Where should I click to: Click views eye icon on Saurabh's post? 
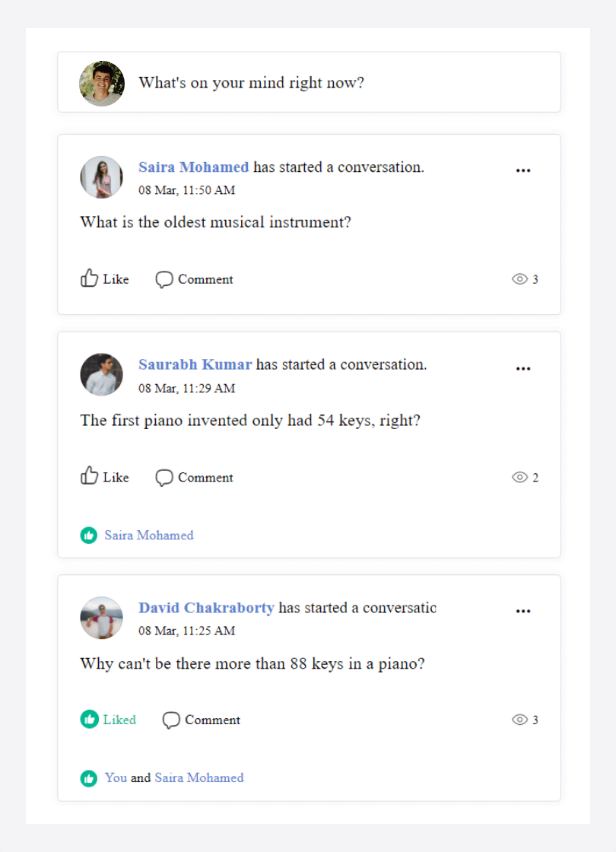(520, 477)
